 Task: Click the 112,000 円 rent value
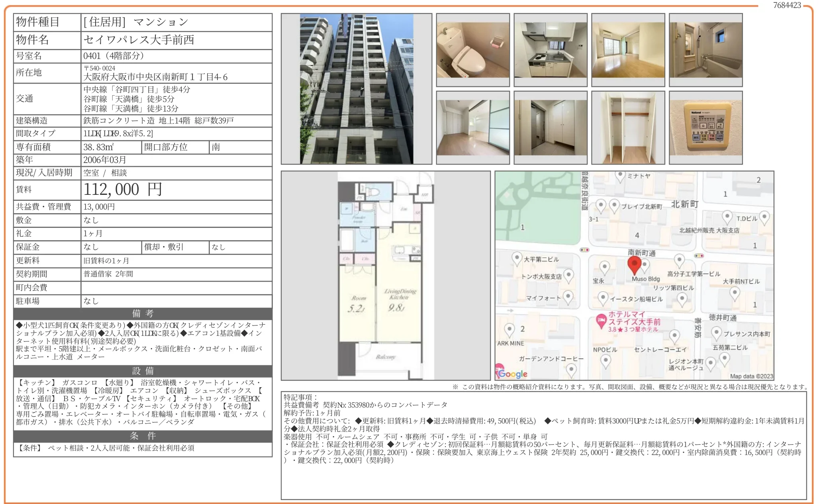[x=123, y=190]
